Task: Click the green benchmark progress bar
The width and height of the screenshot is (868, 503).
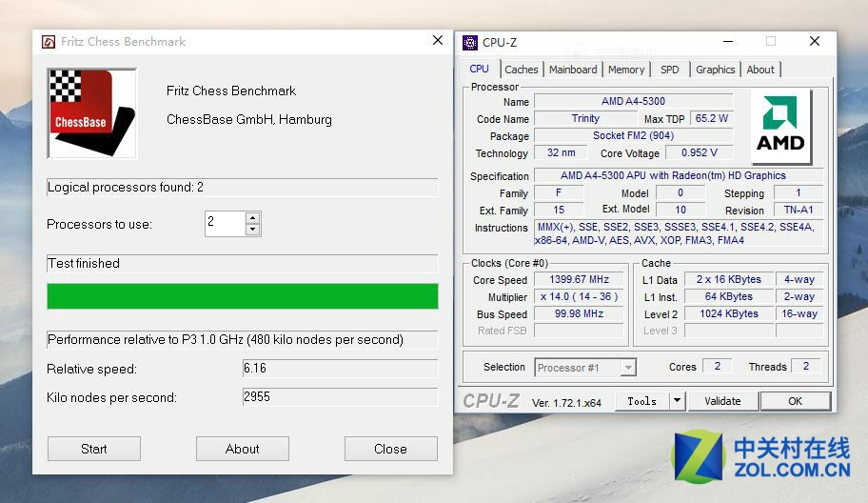Action: 242,296
